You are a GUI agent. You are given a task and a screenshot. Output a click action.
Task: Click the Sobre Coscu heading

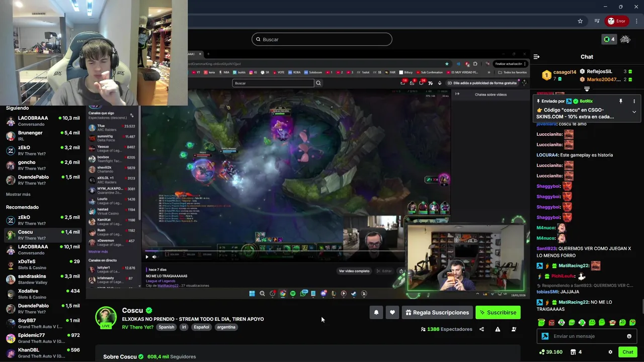[x=120, y=357]
